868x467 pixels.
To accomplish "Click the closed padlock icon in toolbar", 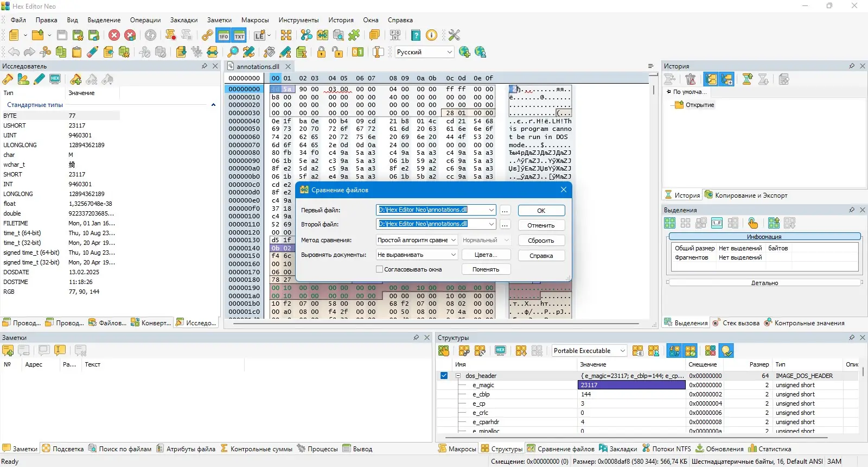I will pyautogui.click(x=322, y=52).
